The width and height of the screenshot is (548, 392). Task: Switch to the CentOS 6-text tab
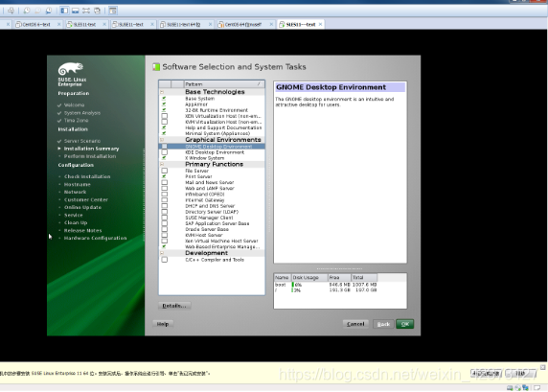(36, 24)
